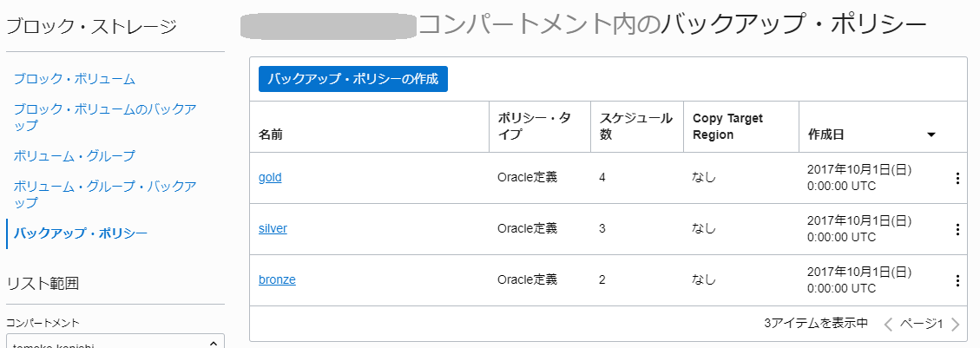Click the ポリシー・タイプ column header
The height and width of the screenshot is (348, 980).
[x=534, y=127]
